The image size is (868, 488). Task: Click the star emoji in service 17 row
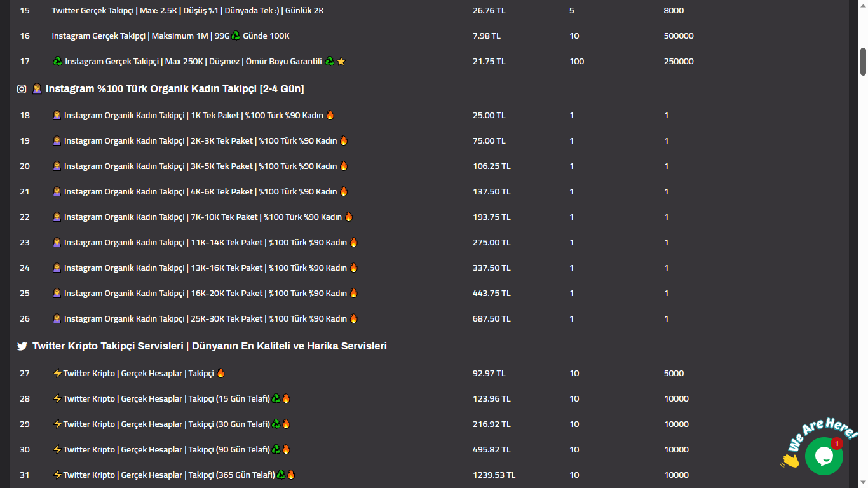(x=341, y=61)
